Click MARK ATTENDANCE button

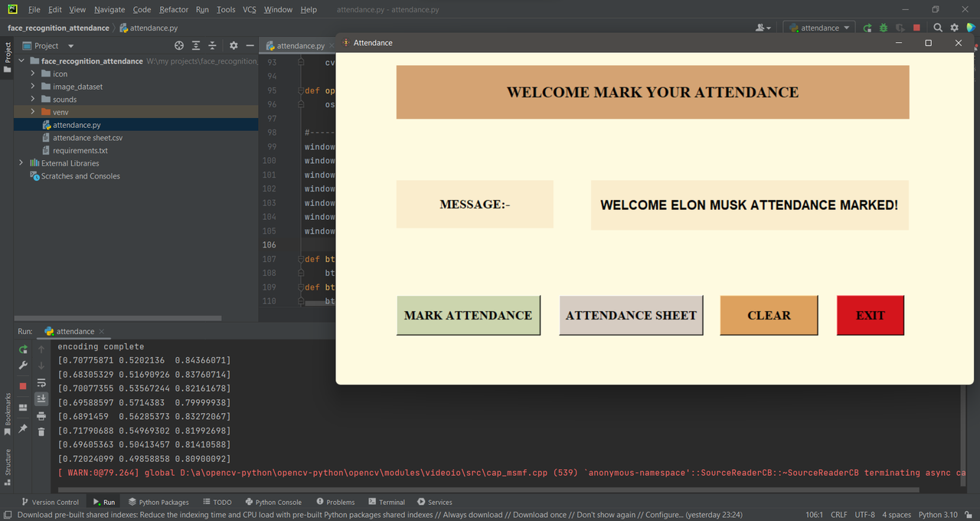[x=469, y=315]
